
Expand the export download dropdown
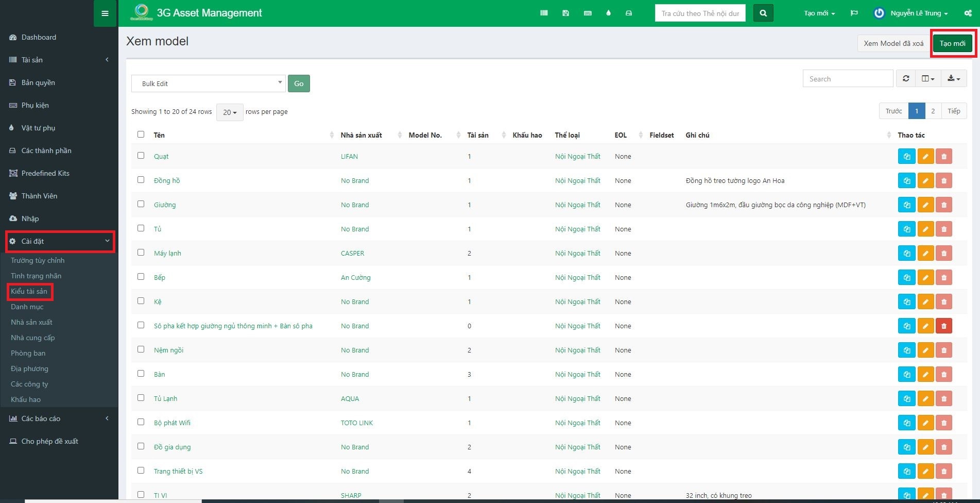pyautogui.click(x=953, y=79)
